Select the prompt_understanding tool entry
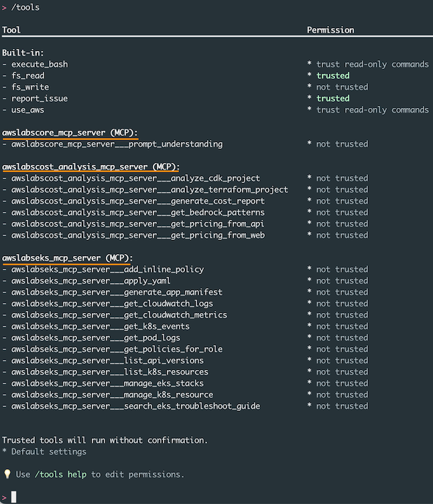 click(117, 144)
